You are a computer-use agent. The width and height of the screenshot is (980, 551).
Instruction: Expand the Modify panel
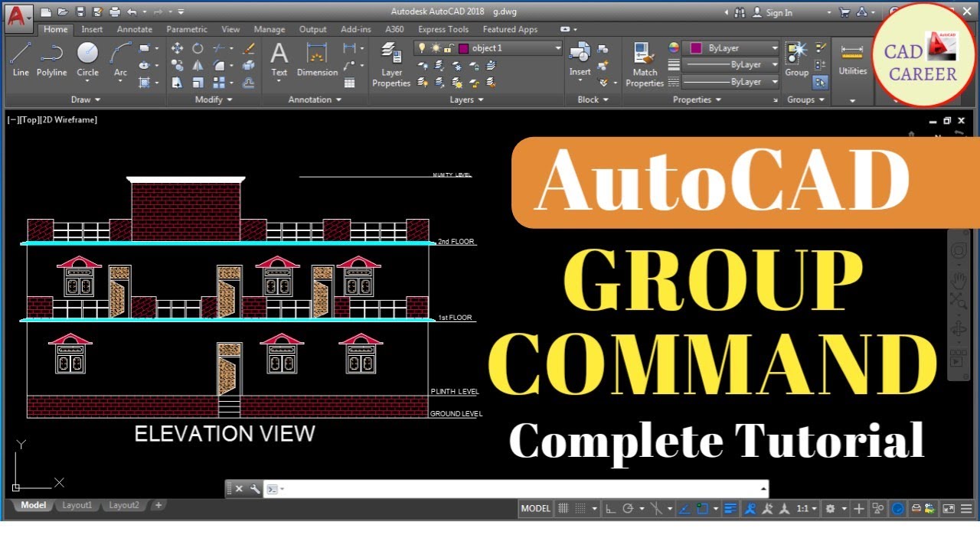click(x=214, y=99)
